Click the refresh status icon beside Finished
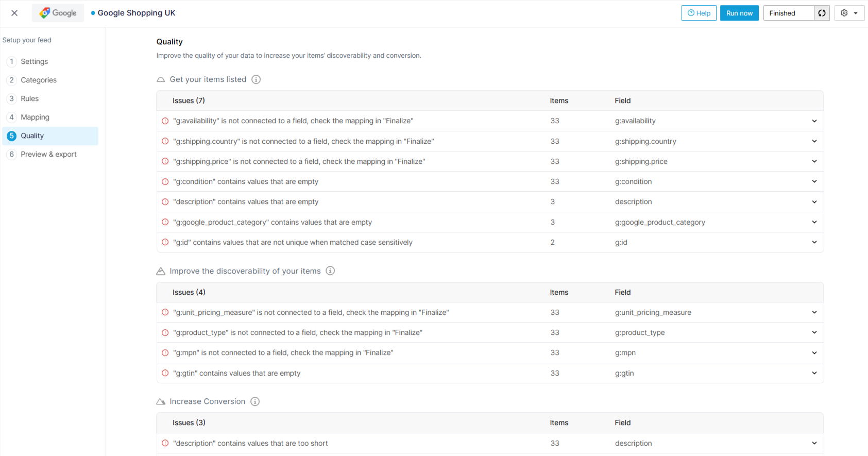 click(x=822, y=13)
